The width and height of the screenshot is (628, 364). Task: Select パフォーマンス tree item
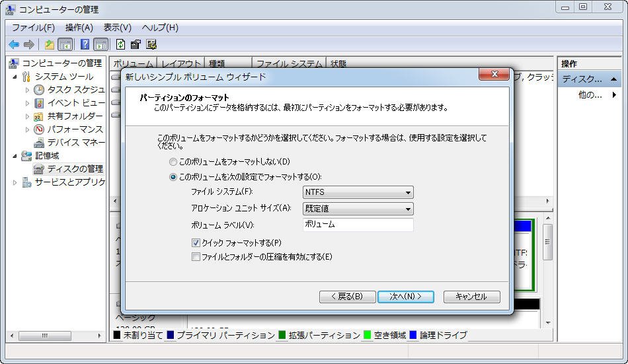click(x=75, y=129)
